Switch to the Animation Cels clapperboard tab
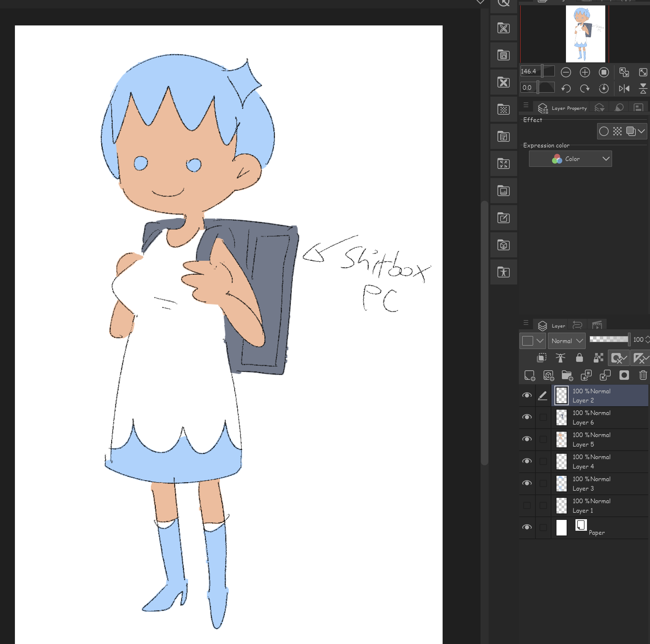 click(597, 326)
